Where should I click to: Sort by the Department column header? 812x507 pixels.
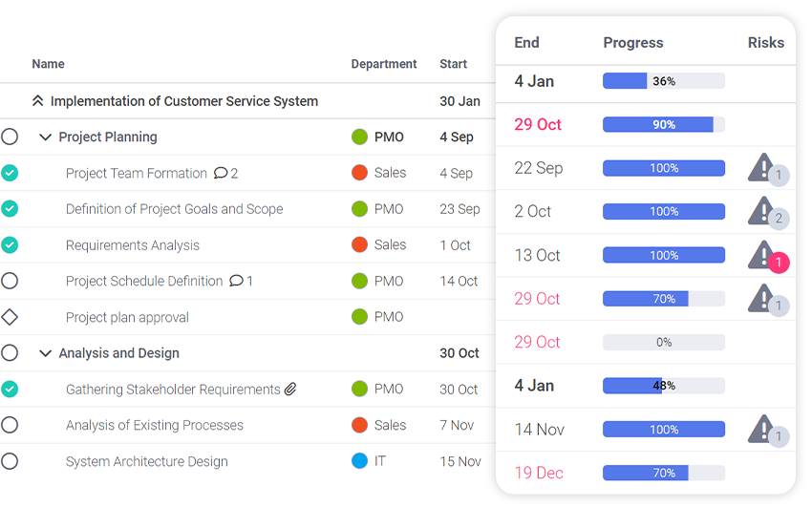click(x=383, y=64)
